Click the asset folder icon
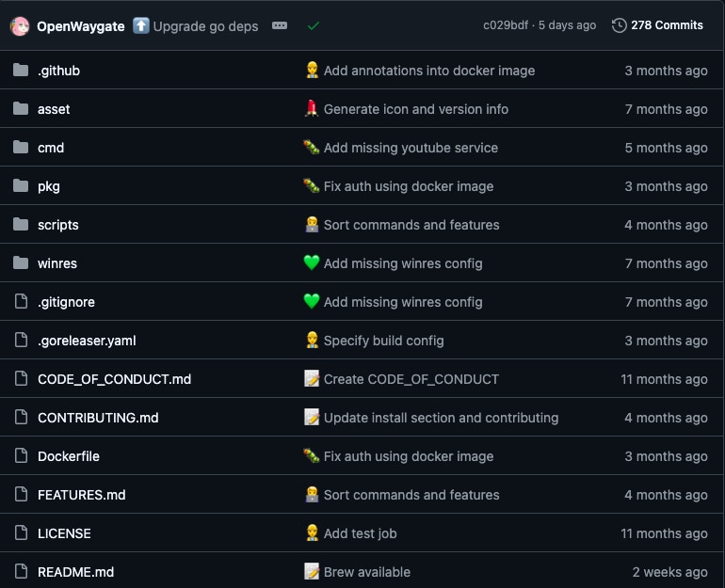Viewport: 725px width, 588px height. click(x=21, y=109)
